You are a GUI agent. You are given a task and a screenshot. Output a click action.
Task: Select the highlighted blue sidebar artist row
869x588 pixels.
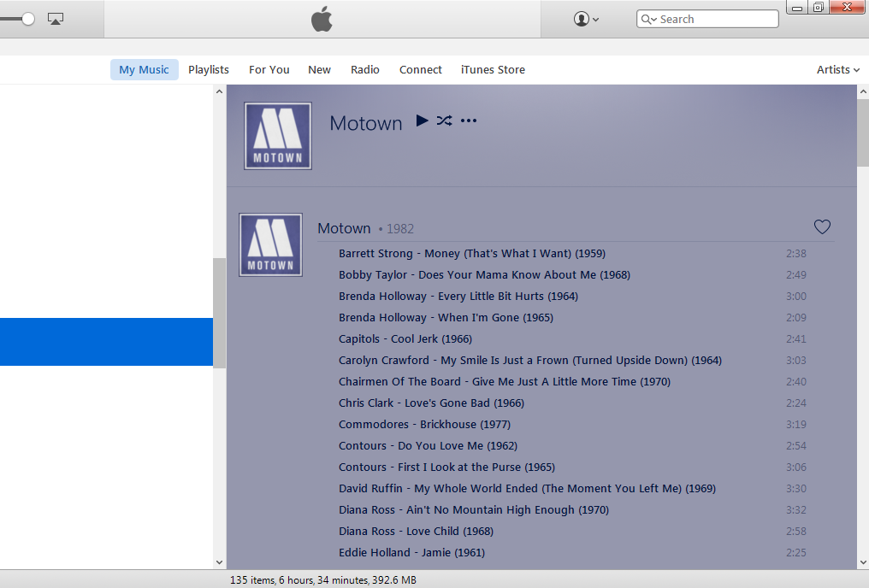[106, 342]
